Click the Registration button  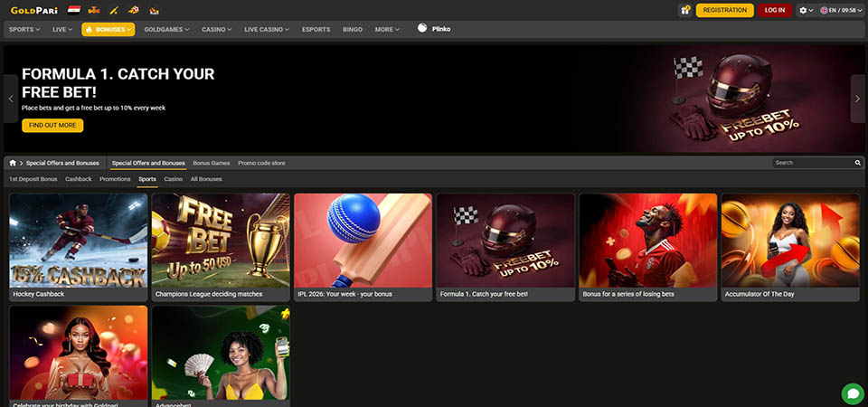coord(724,10)
